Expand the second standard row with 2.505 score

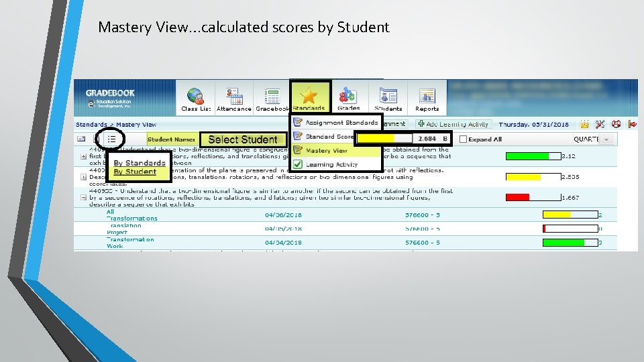click(x=83, y=177)
